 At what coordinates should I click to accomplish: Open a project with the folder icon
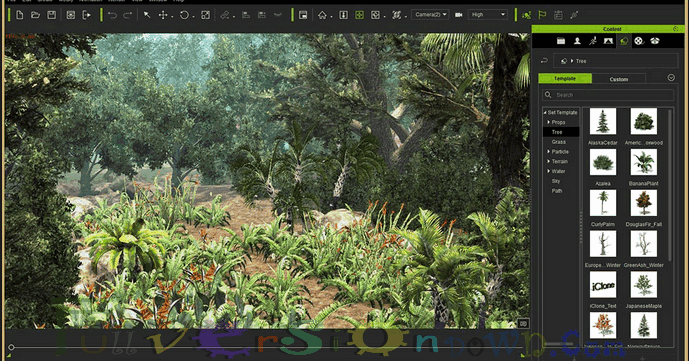tap(36, 15)
